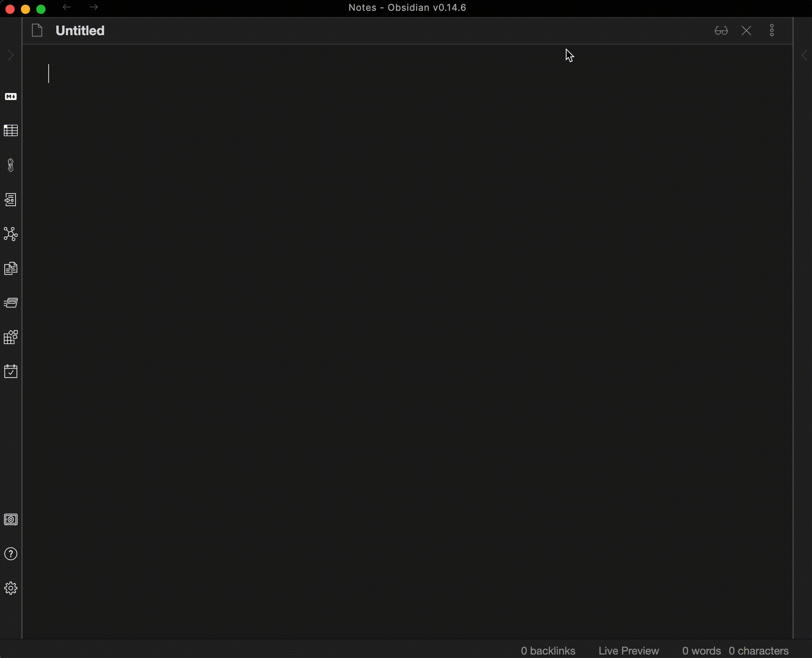Screen dimensions: 812x658
Task: Open the table ribbon icon
Action: (x=11, y=131)
